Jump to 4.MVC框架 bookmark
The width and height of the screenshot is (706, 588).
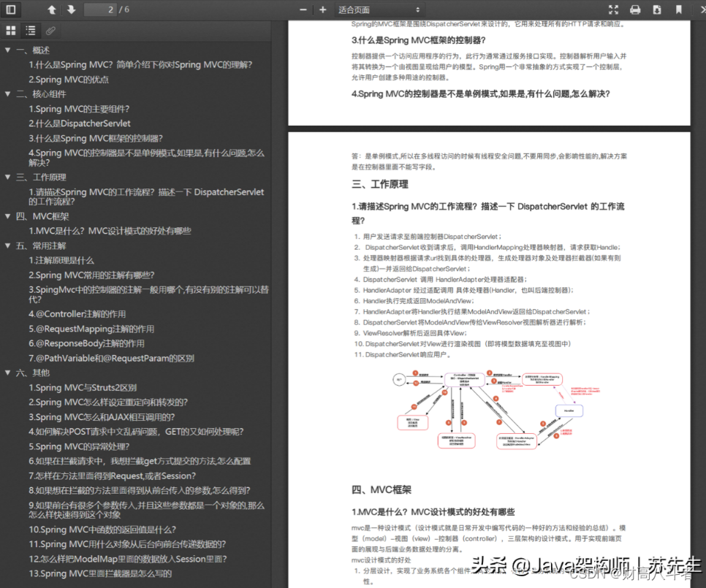(44, 216)
